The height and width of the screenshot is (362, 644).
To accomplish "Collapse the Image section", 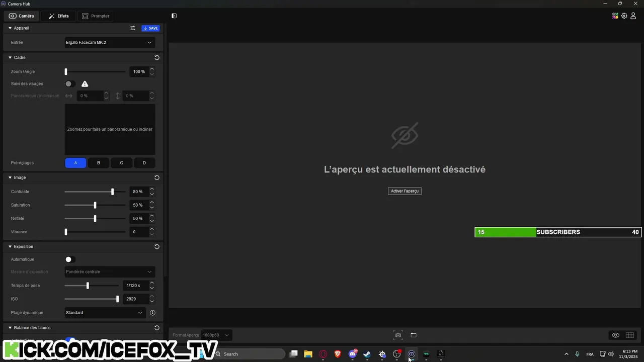I will [x=10, y=178].
